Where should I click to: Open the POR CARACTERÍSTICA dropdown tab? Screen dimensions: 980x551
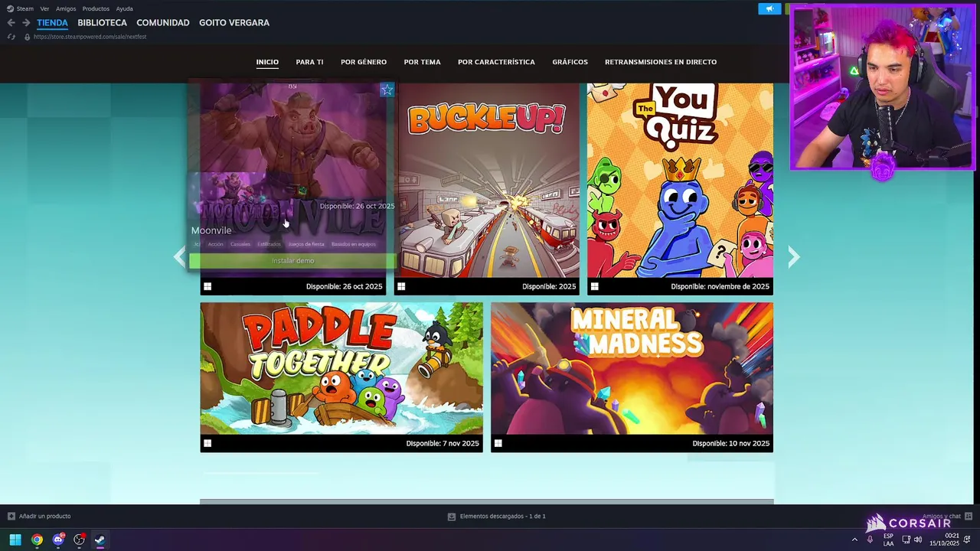496,62
